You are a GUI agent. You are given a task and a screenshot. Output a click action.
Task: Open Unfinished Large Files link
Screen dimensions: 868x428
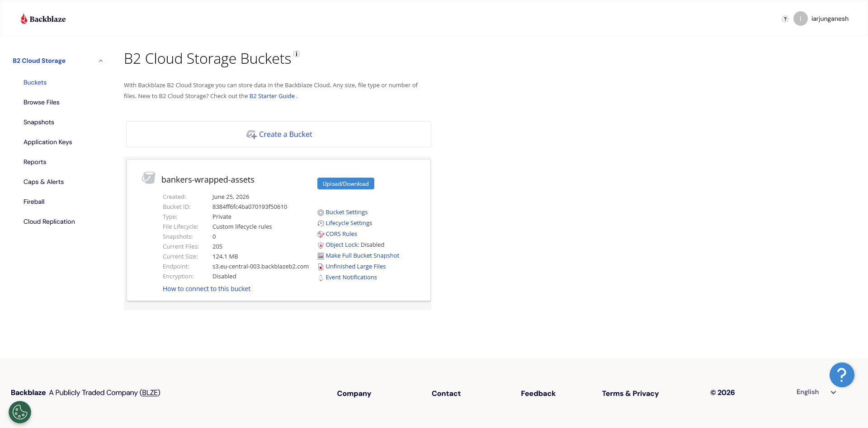coord(356,266)
